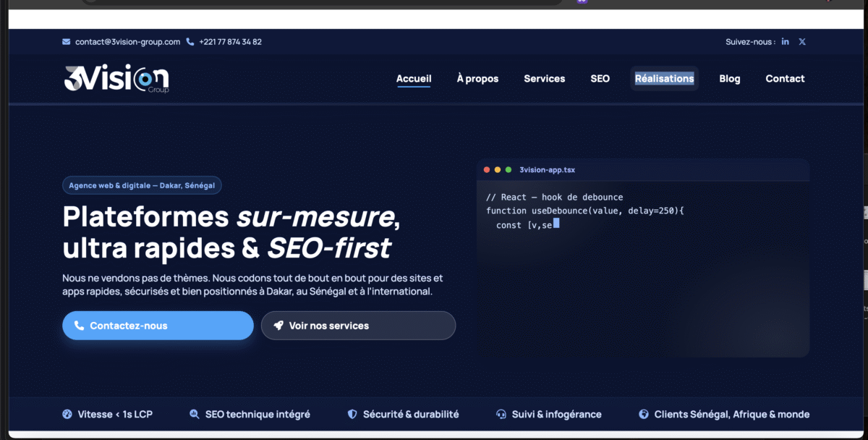Click the rocket icon in Voir nos services

[x=278, y=326]
